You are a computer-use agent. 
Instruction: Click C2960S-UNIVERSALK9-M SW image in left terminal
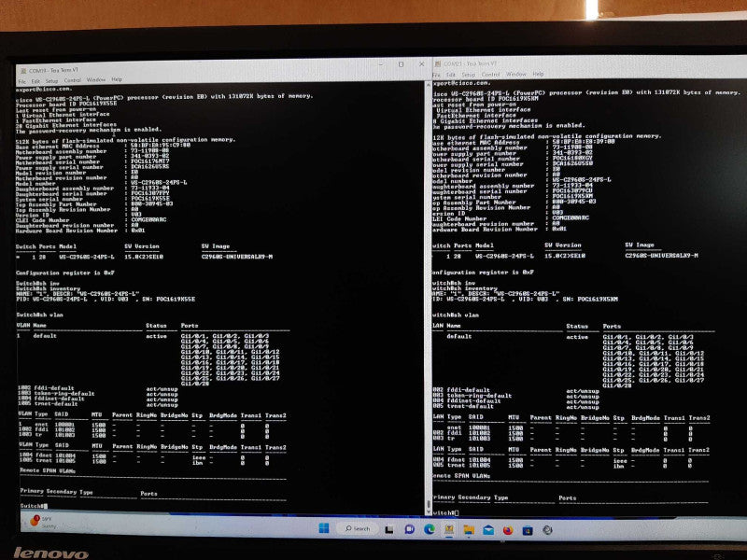coord(237,257)
